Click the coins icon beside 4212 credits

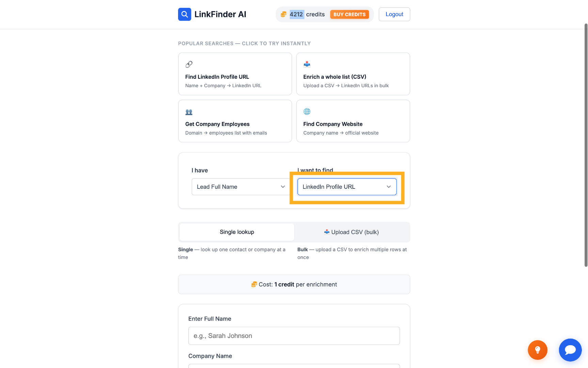click(283, 14)
